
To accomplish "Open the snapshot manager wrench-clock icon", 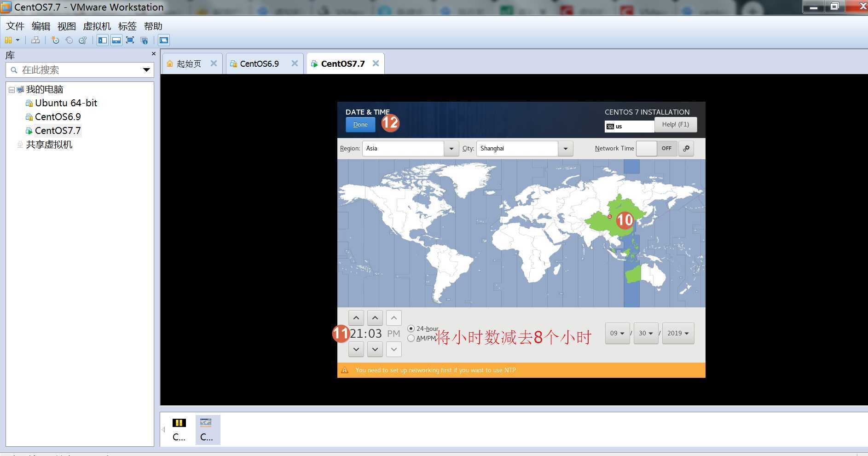I will (83, 40).
